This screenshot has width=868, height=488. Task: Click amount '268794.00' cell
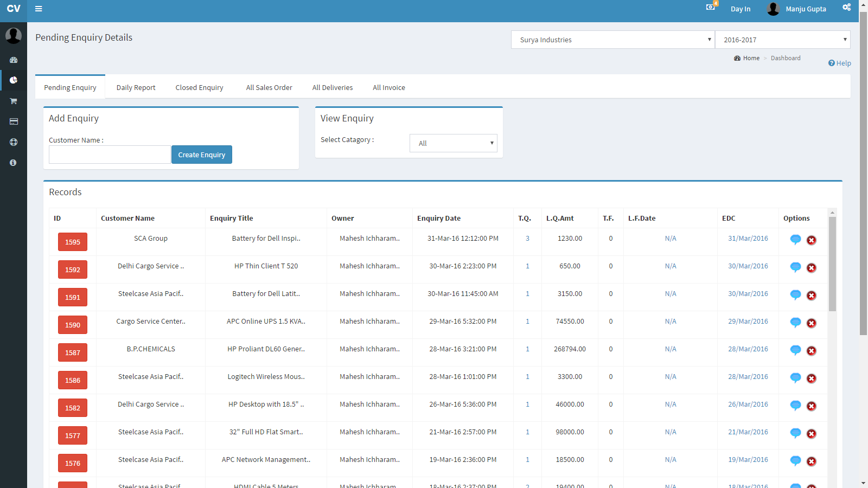[570, 349]
